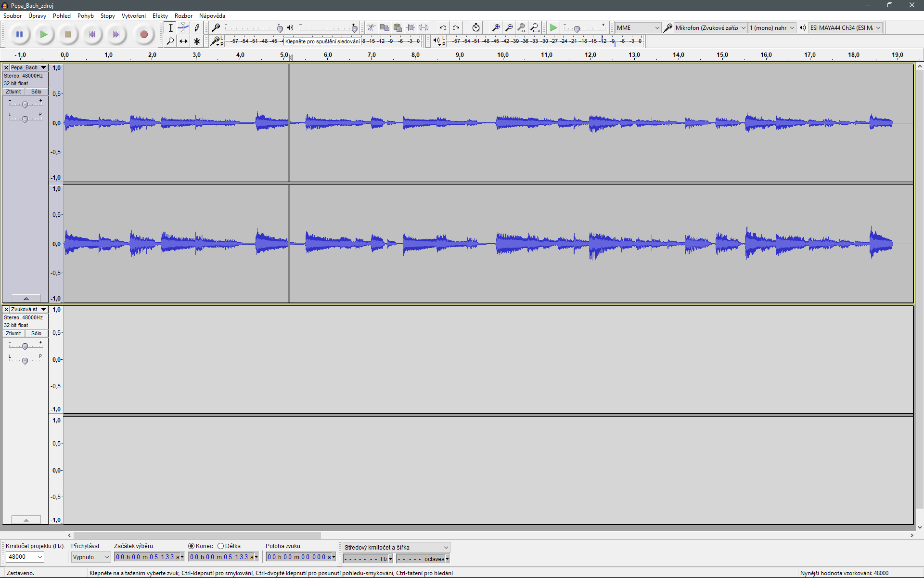This screenshot has height=578, width=924.
Task: Collapse the Zvuková st track with bottom arrow
Action: coord(26,520)
